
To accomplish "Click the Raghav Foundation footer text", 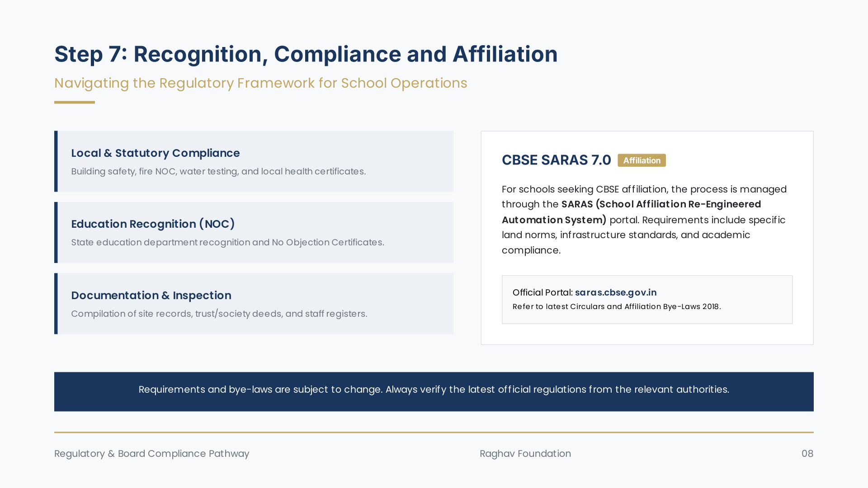I will [x=525, y=454].
